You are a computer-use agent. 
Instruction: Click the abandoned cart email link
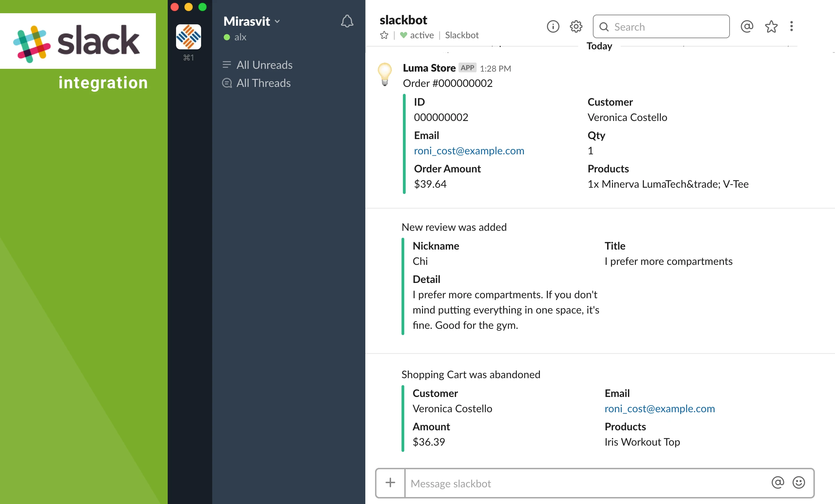[659, 409]
